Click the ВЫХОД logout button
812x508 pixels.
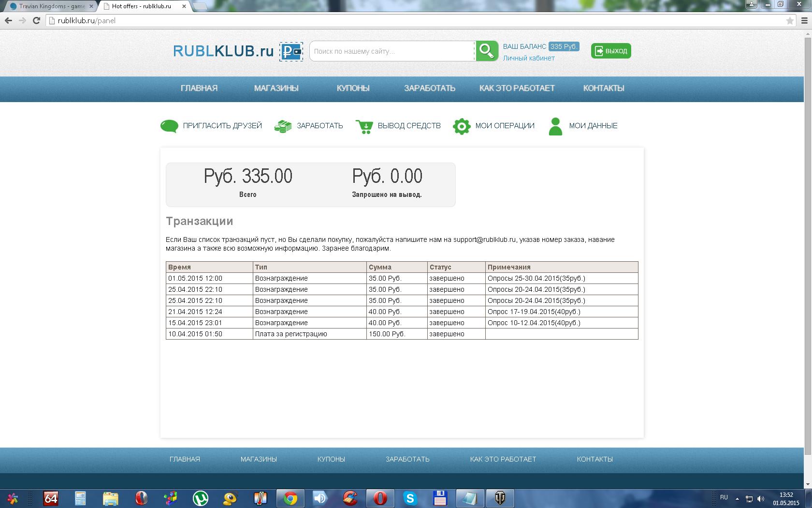(x=611, y=51)
